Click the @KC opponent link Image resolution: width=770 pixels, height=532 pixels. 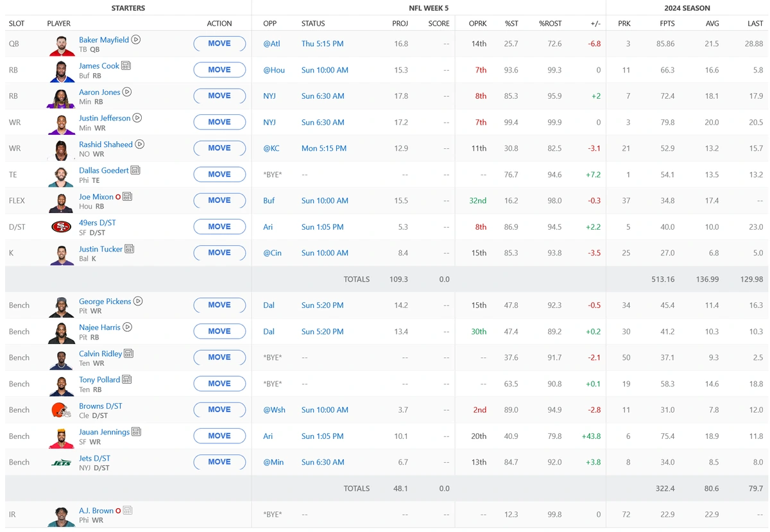[271, 148]
